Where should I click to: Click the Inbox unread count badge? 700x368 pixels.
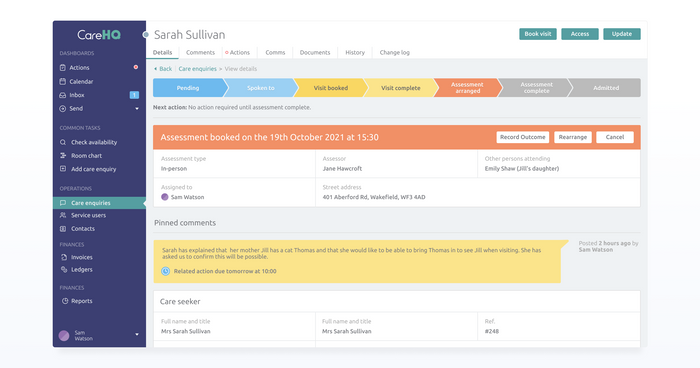coord(134,95)
